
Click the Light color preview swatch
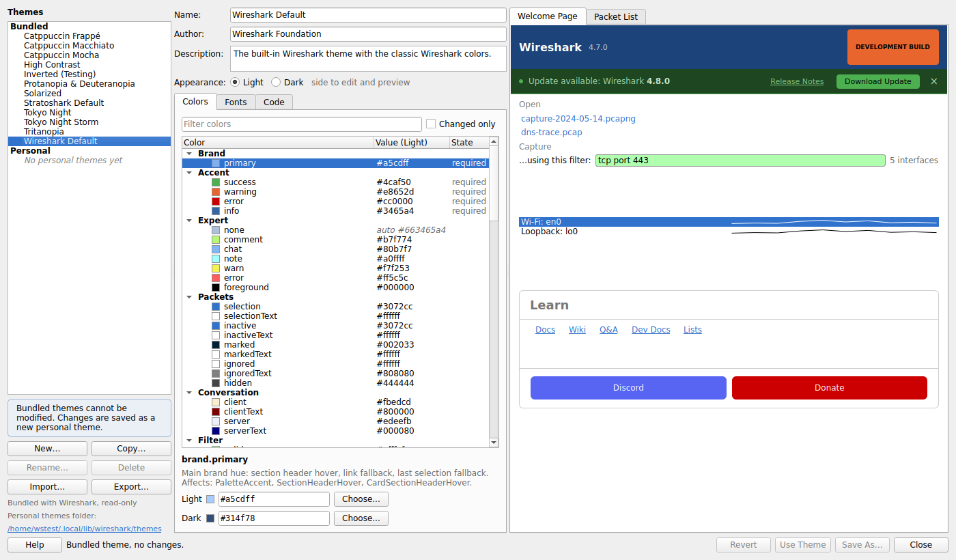coord(210,499)
